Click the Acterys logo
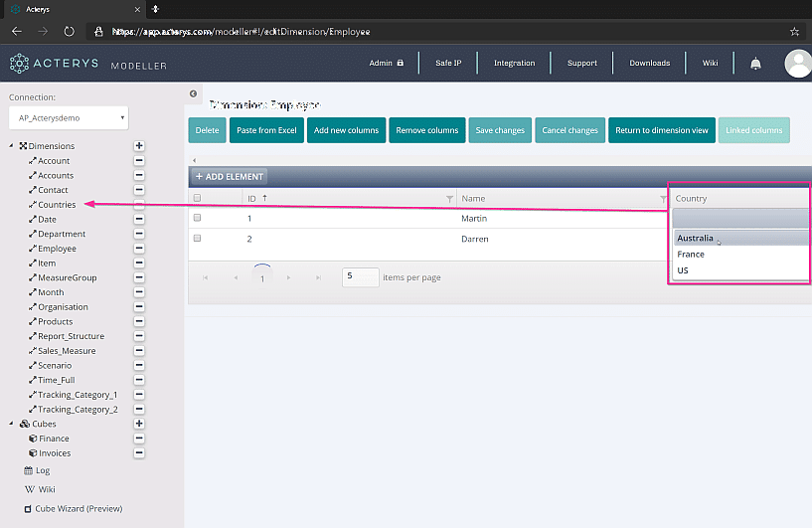Screen dimensions: 812x528 (x=54, y=64)
